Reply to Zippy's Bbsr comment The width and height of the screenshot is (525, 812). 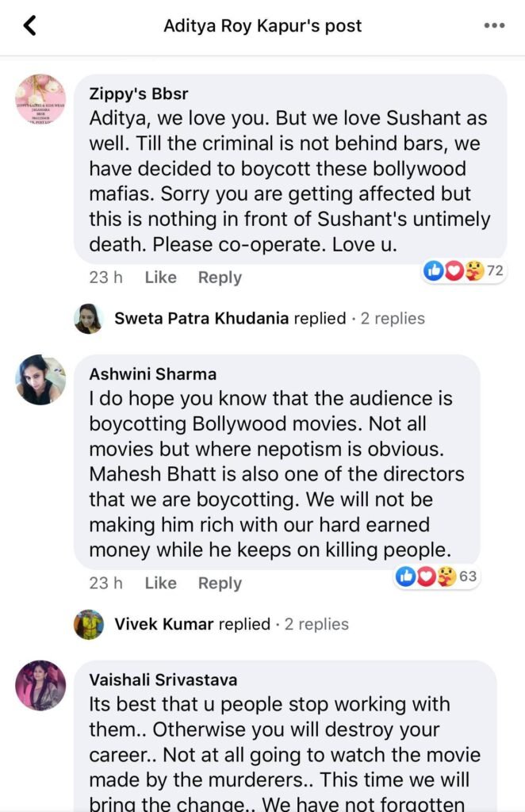pyautogui.click(x=220, y=278)
